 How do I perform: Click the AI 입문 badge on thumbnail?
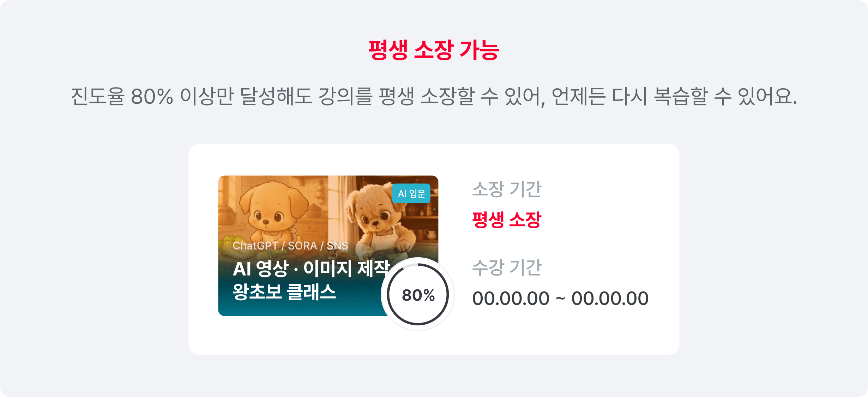pyautogui.click(x=411, y=193)
